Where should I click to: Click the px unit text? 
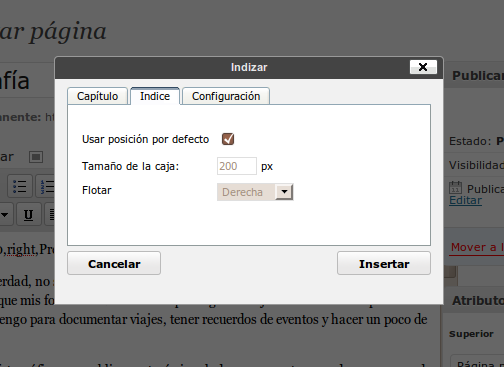(x=267, y=166)
